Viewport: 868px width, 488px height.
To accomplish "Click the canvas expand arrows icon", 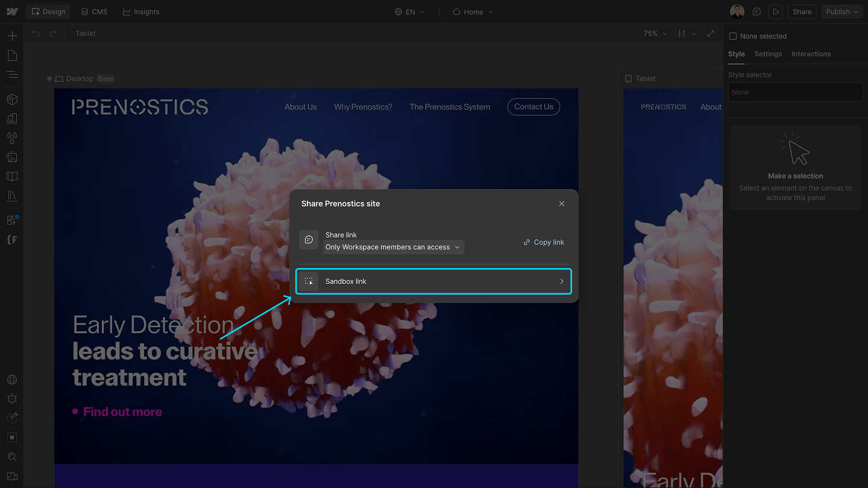I will (711, 33).
